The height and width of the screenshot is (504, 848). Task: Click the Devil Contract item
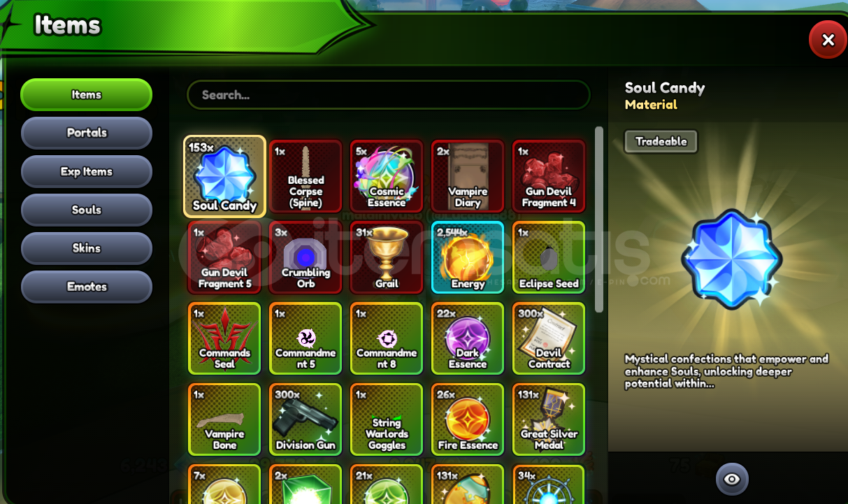tap(549, 338)
